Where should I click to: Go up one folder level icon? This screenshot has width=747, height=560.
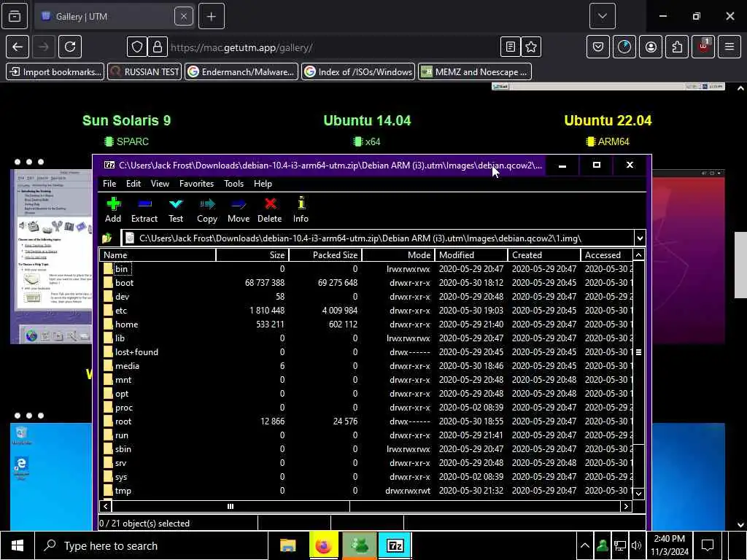click(x=107, y=238)
